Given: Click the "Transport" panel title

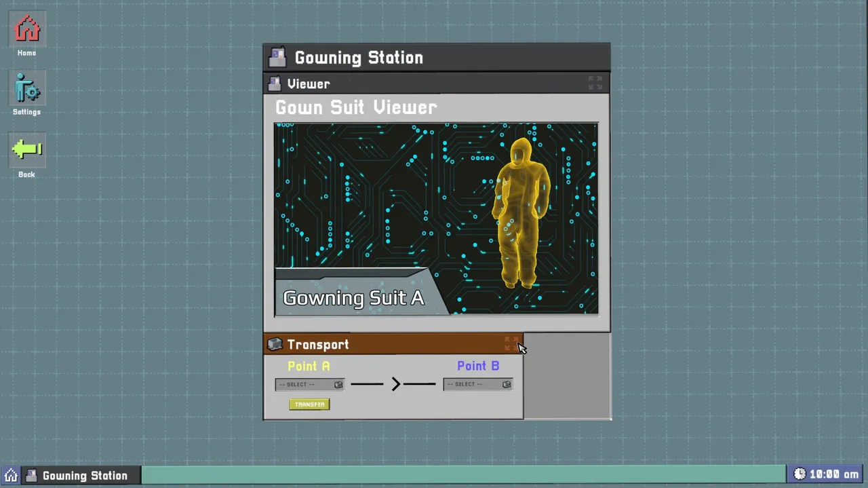Looking at the screenshot, I should pos(318,345).
